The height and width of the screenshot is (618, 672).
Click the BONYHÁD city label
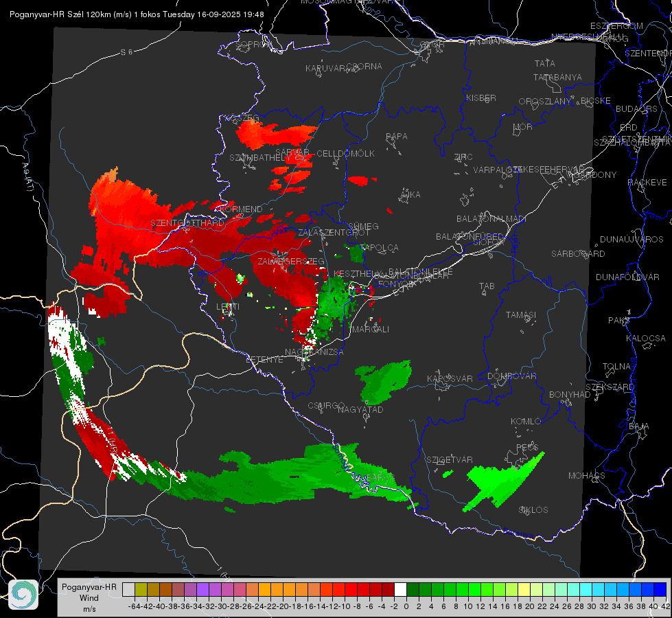click(570, 395)
